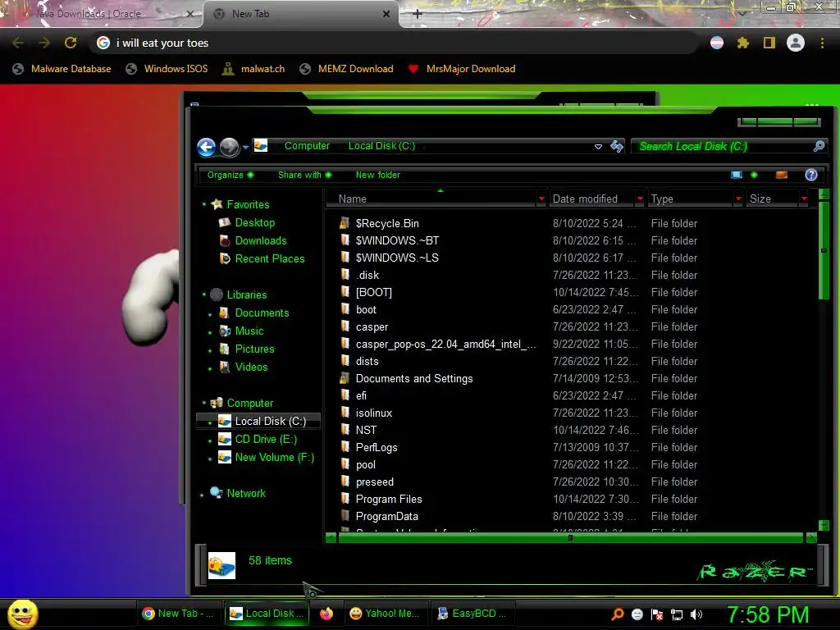Open a new Chrome tab

tap(418, 14)
